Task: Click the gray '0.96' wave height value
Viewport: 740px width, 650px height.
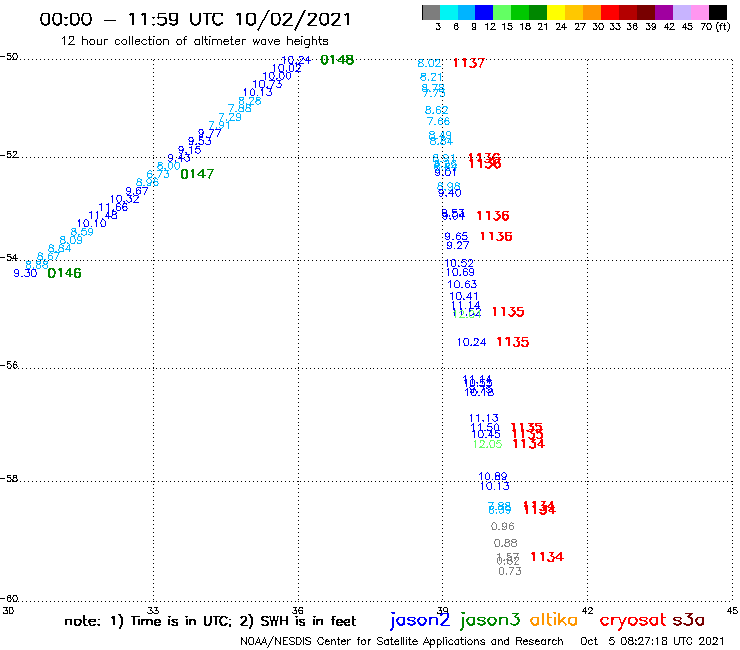Action: point(503,526)
